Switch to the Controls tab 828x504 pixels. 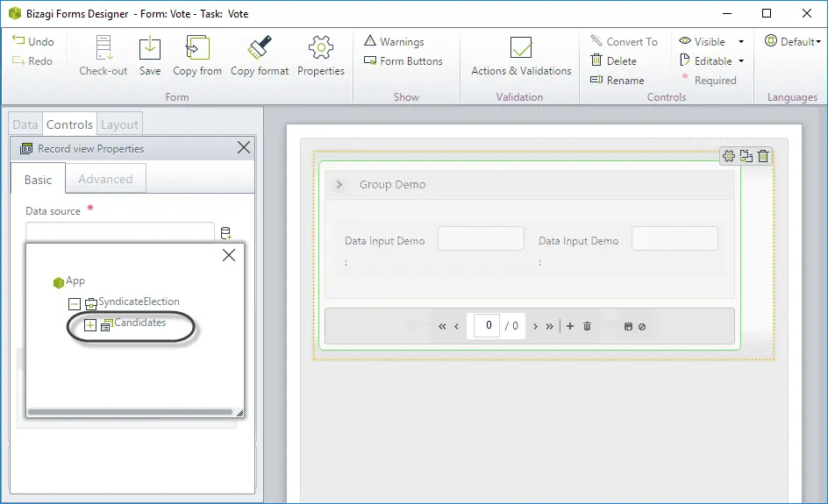(x=69, y=124)
